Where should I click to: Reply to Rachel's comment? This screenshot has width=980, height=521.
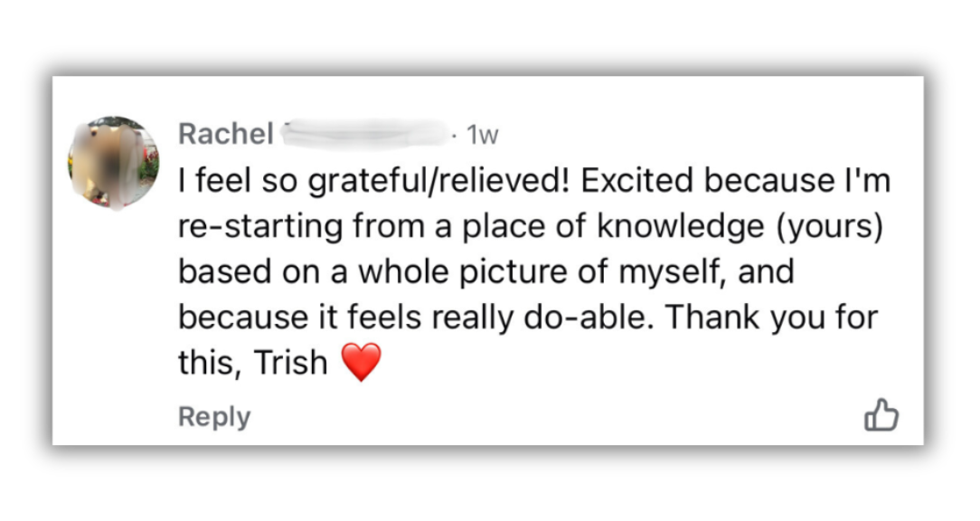click(214, 417)
